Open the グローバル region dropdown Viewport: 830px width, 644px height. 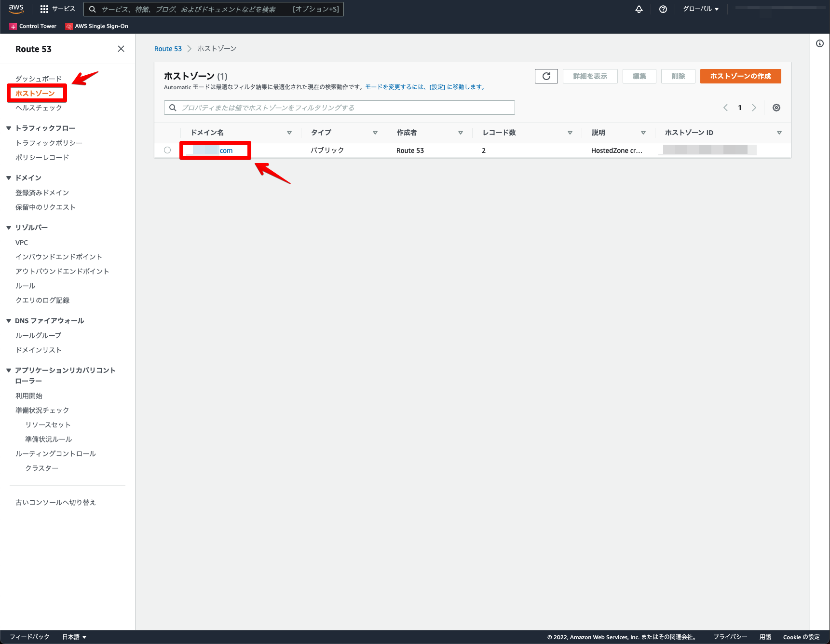(x=701, y=9)
